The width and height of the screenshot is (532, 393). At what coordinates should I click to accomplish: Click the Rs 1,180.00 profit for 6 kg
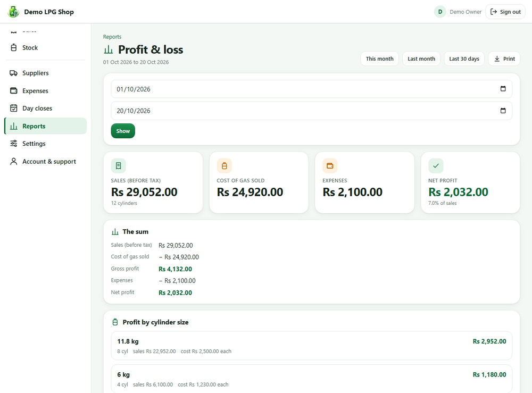pyautogui.click(x=489, y=375)
